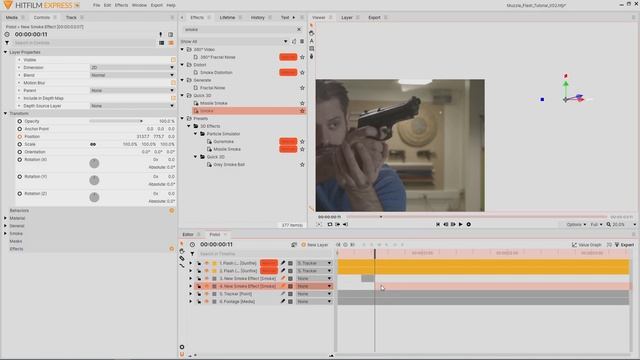Select the mask rectangle tool in Viewer
The height and width of the screenshot is (360, 640).
pos(311,49)
